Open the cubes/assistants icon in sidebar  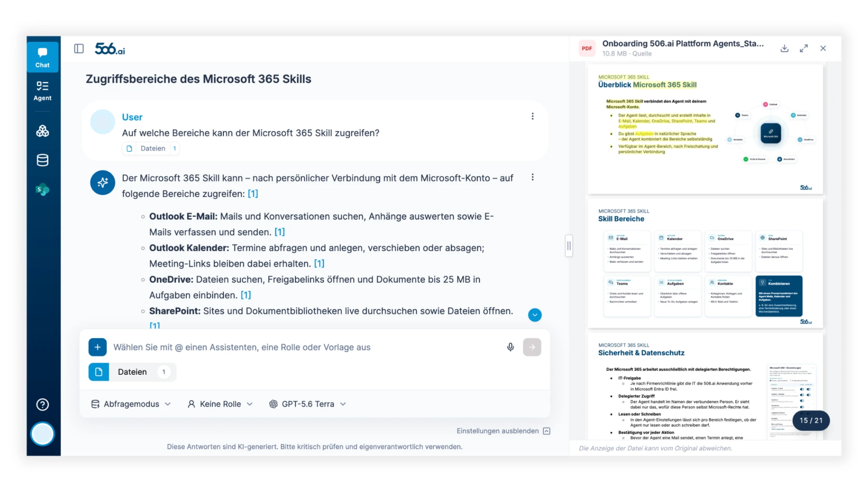click(43, 131)
